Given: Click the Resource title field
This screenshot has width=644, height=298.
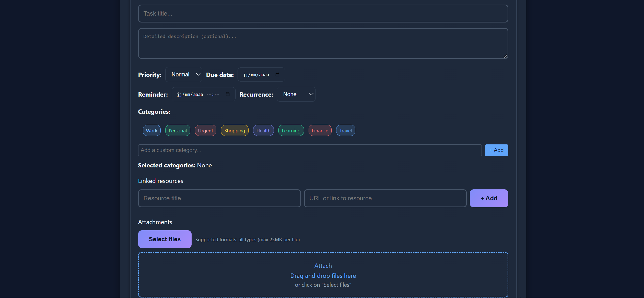Looking at the screenshot, I should click(x=219, y=198).
